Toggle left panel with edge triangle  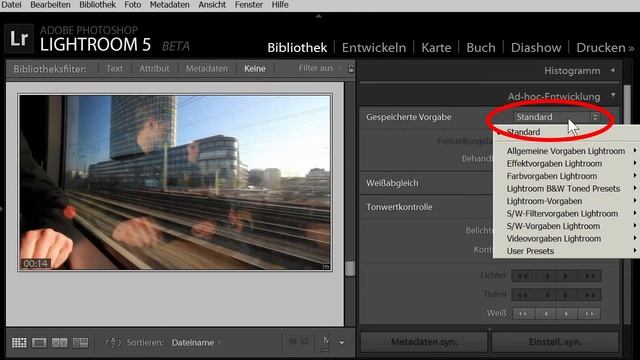[2, 209]
